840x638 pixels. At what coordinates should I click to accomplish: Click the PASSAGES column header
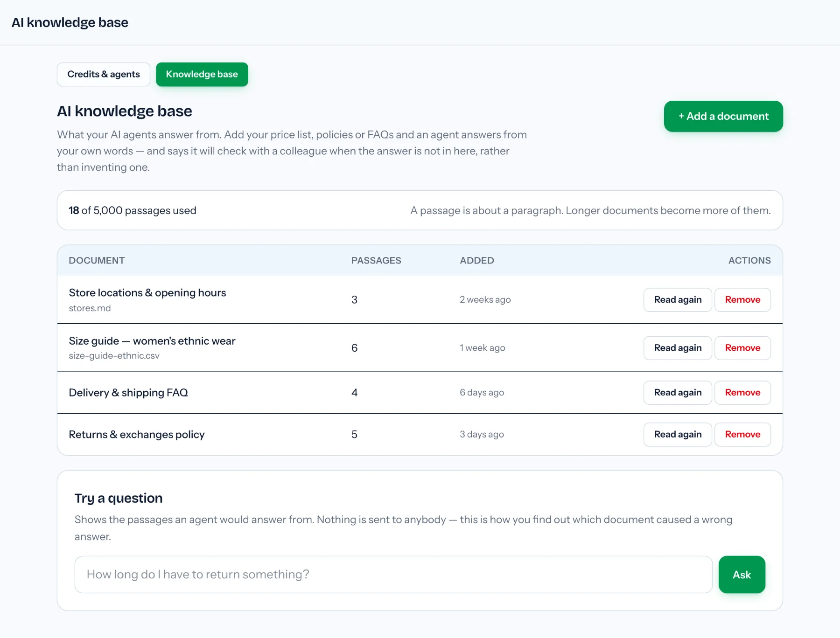[x=376, y=261]
